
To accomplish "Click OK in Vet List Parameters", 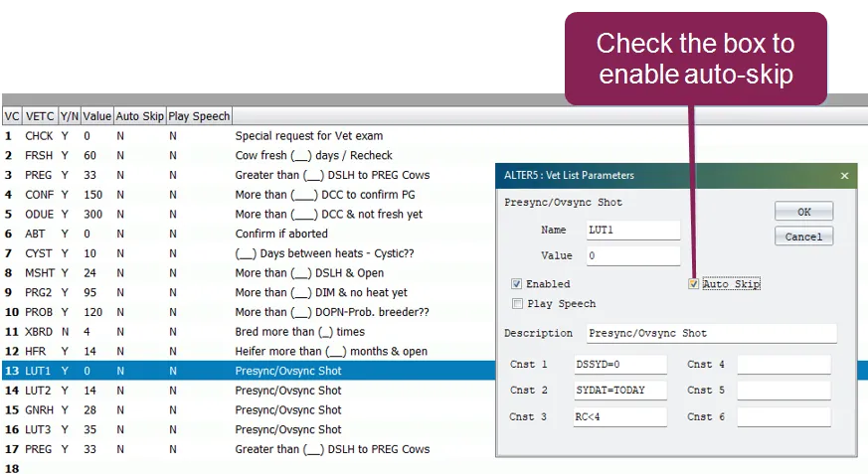I will [x=803, y=212].
